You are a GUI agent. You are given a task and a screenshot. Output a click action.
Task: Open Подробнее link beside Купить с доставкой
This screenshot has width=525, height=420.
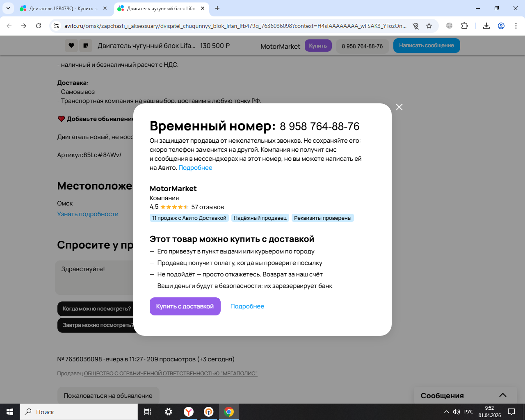[x=247, y=306]
